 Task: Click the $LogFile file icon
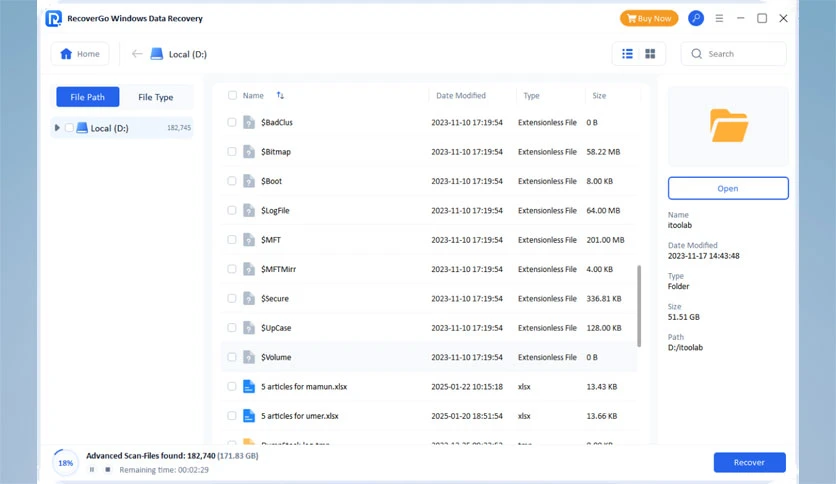pos(249,210)
